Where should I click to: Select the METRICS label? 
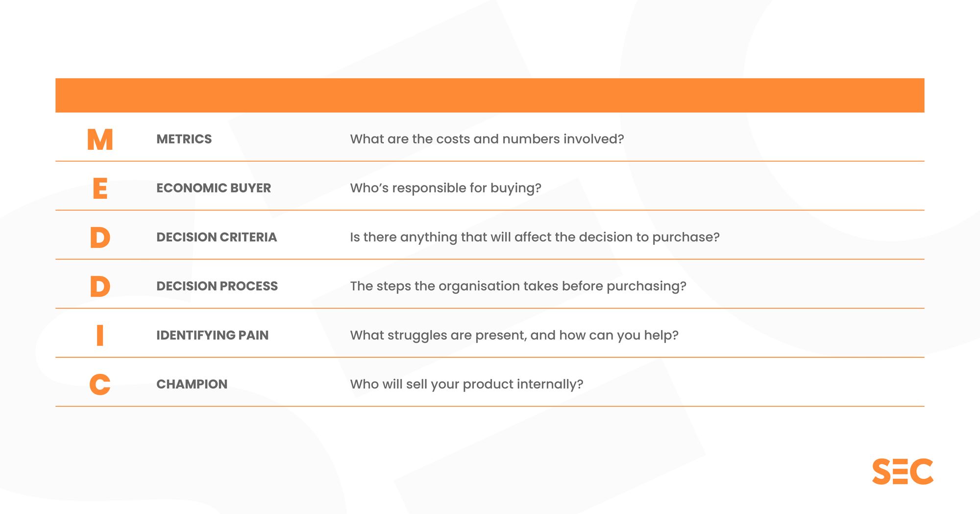pos(184,139)
